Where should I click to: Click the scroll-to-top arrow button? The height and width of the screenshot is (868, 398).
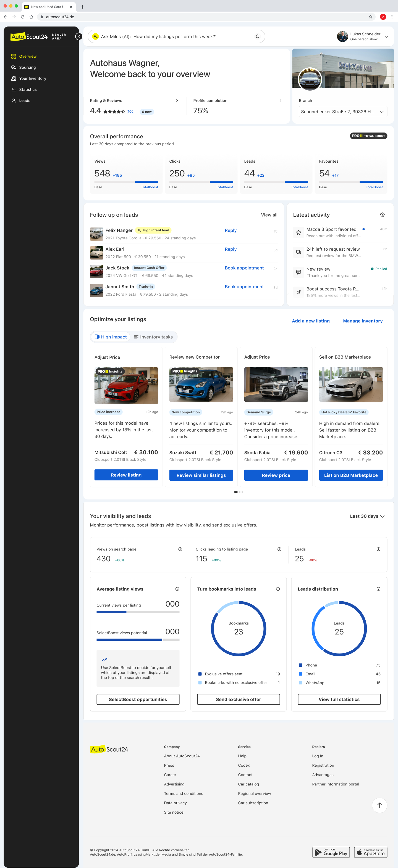click(379, 805)
